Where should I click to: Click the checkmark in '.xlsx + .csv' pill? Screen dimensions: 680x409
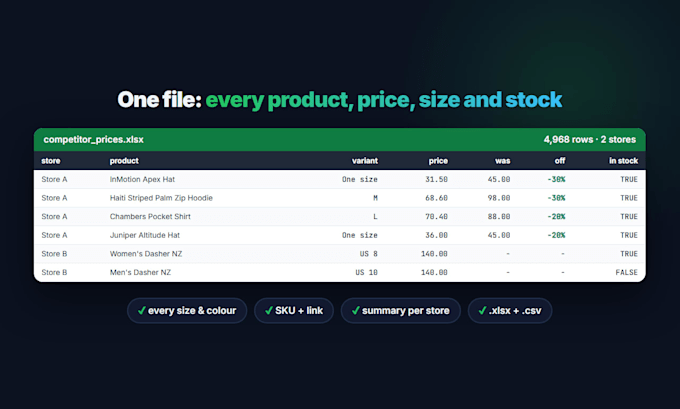(482, 311)
